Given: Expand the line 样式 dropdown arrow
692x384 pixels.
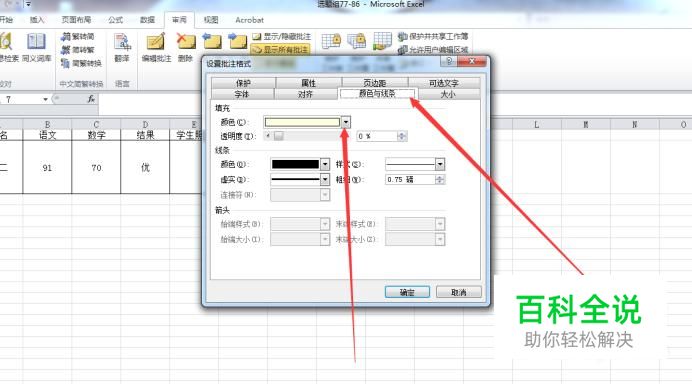Looking at the screenshot, I should (440, 164).
